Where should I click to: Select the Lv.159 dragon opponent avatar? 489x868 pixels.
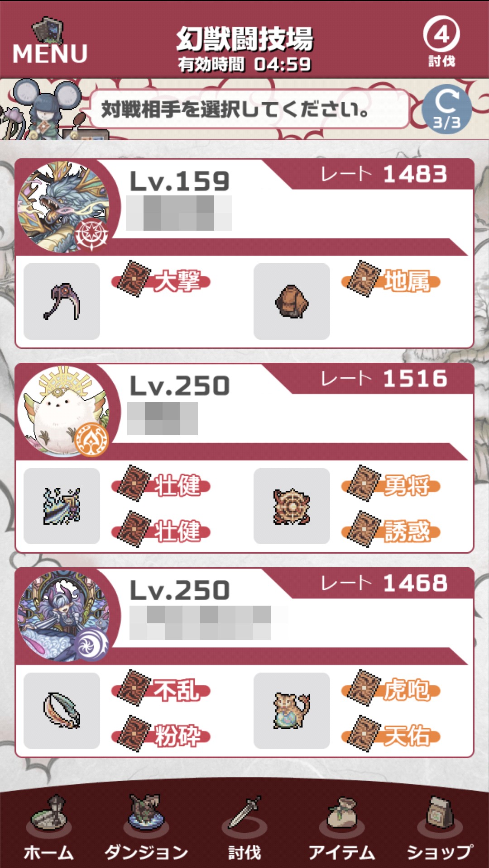pyautogui.click(x=63, y=207)
